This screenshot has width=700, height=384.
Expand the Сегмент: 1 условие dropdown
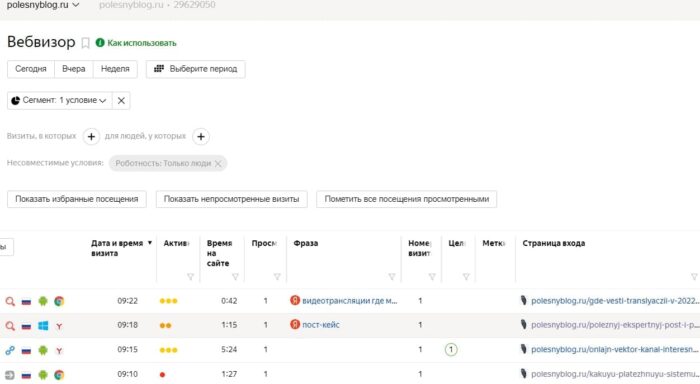[x=59, y=100]
